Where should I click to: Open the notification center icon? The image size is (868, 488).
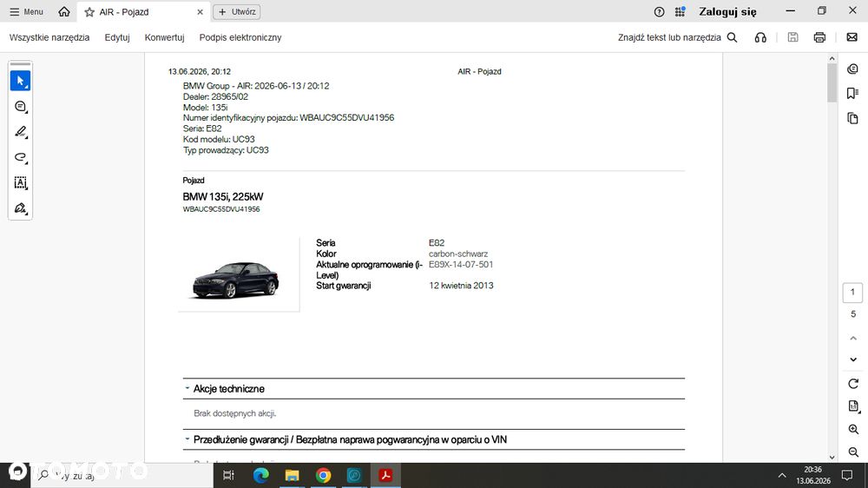pos(847,475)
